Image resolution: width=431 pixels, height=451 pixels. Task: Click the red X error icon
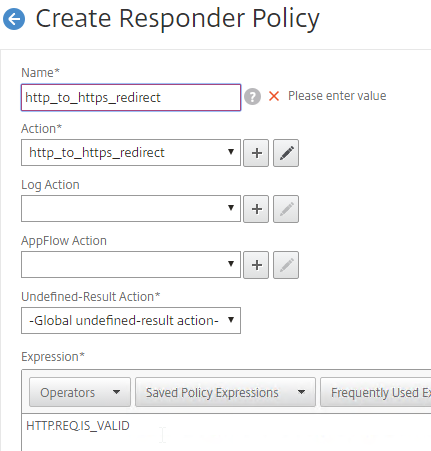point(274,96)
